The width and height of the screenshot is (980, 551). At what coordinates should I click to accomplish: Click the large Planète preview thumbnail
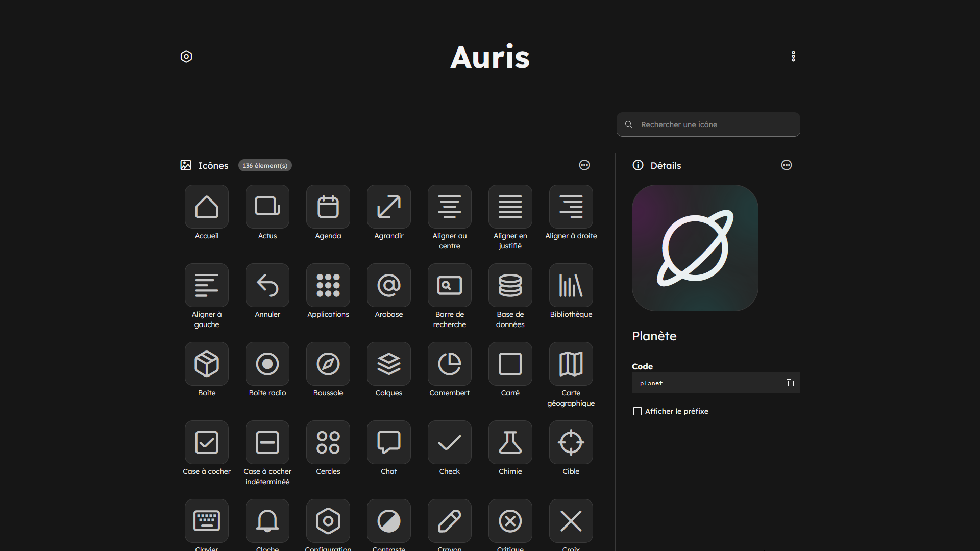pos(695,248)
